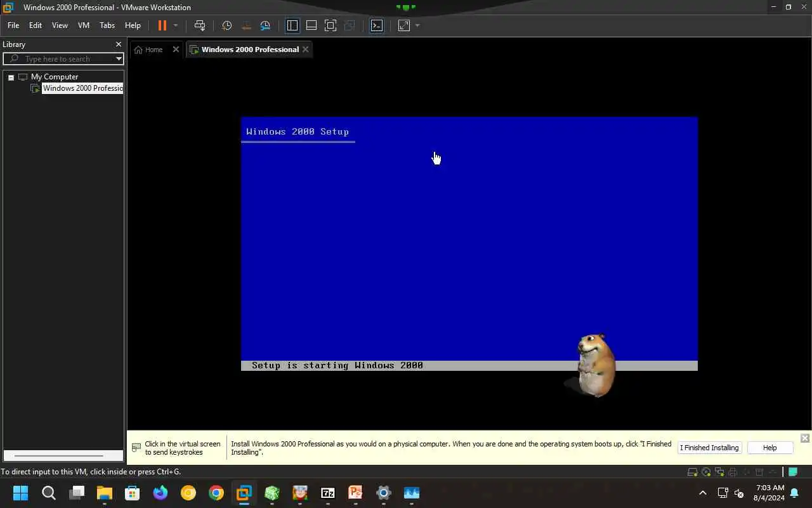The width and height of the screenshot is (812, 508).
Task: Close the Library panel
Action: coord(118,44)
